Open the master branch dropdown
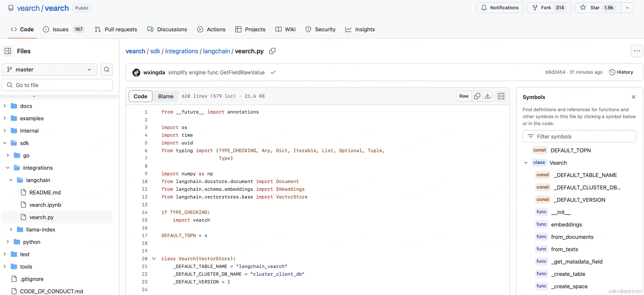The width and height of the screenshot is (644, 295). pyautogui.click(x=49, y=69)
